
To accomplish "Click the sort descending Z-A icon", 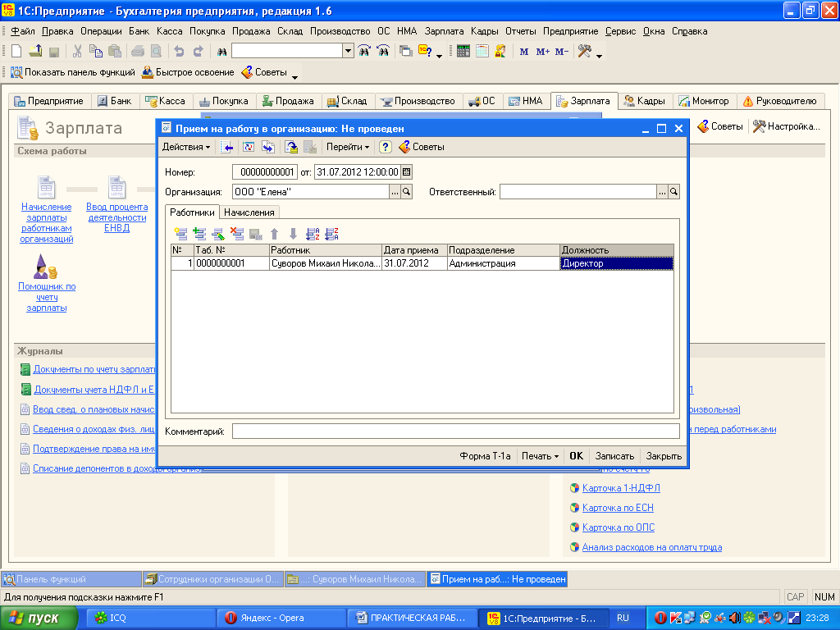I will [331, 234].
